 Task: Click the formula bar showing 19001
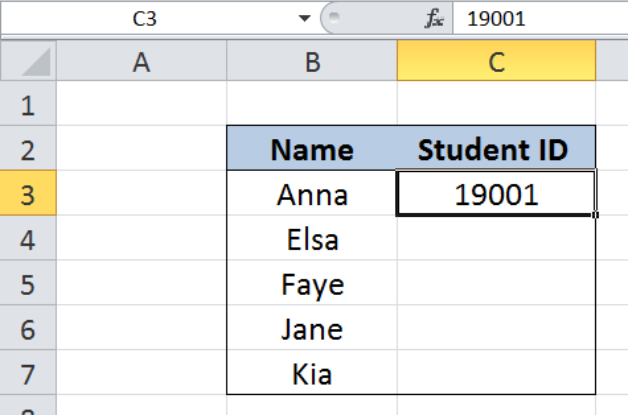coord(541,18)
